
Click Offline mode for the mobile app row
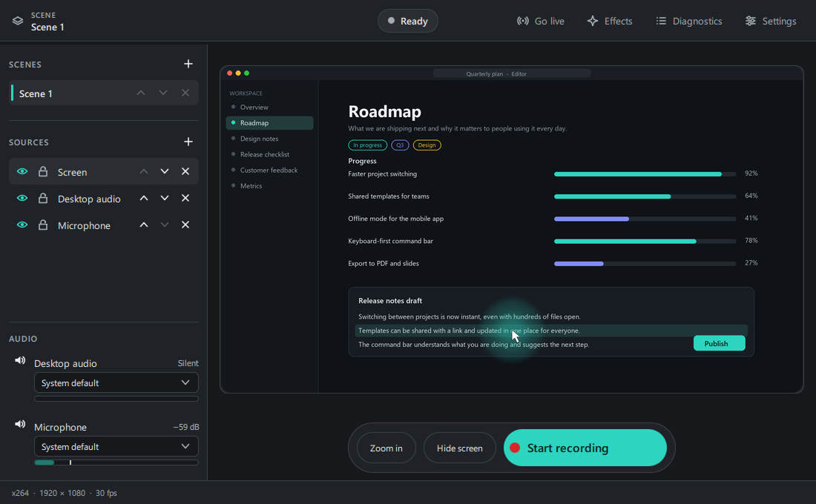point(553,219)
